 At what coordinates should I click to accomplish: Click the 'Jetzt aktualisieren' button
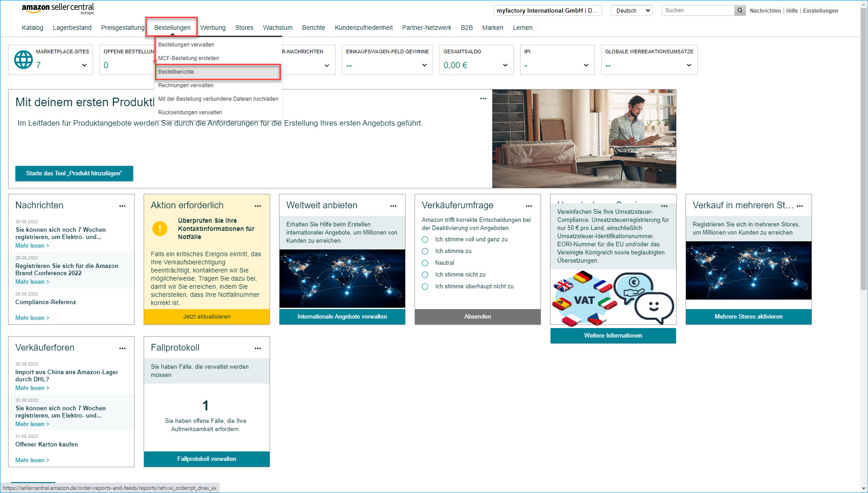coord(207,317)
